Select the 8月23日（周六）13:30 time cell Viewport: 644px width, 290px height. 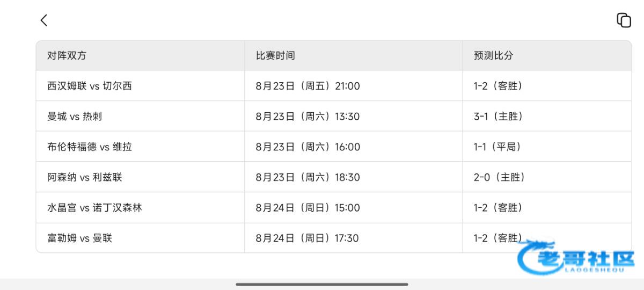click(308, 117)
